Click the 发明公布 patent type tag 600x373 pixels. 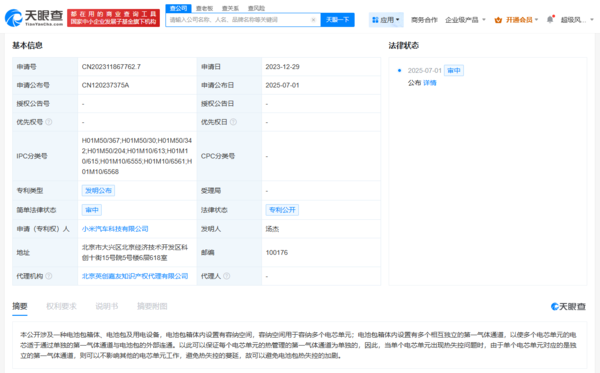[98, 191]
